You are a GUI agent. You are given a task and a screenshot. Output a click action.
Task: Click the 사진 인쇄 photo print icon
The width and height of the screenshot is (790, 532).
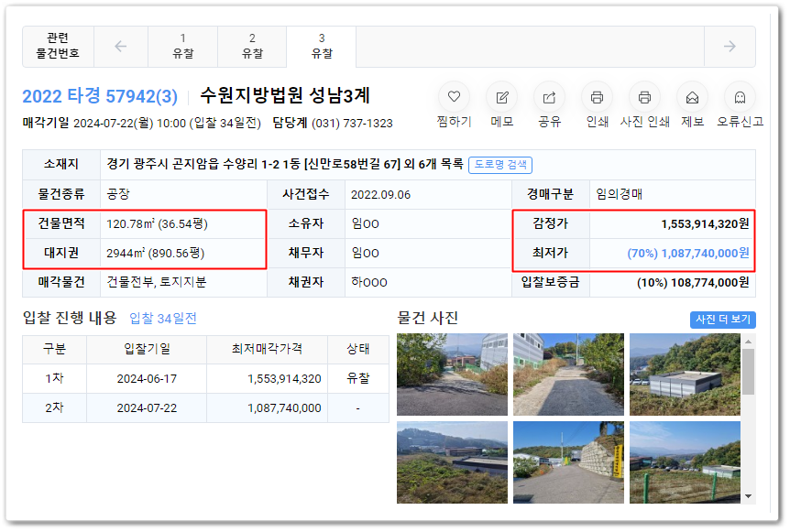644,97
